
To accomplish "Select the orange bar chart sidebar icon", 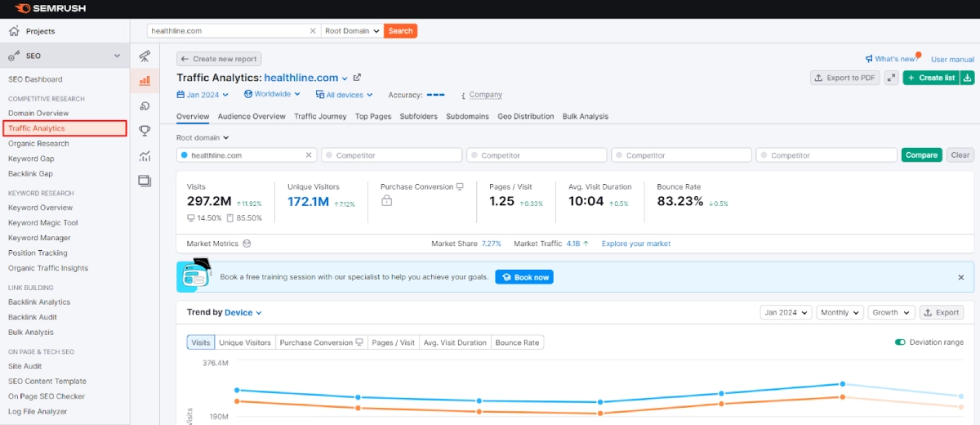I will click(145, 80).
